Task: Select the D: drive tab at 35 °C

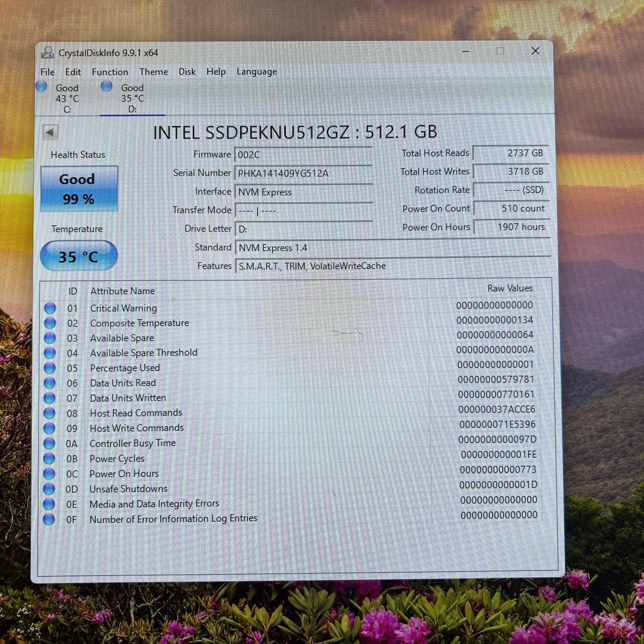Action: pyautogui.click(x=132, y=98)
